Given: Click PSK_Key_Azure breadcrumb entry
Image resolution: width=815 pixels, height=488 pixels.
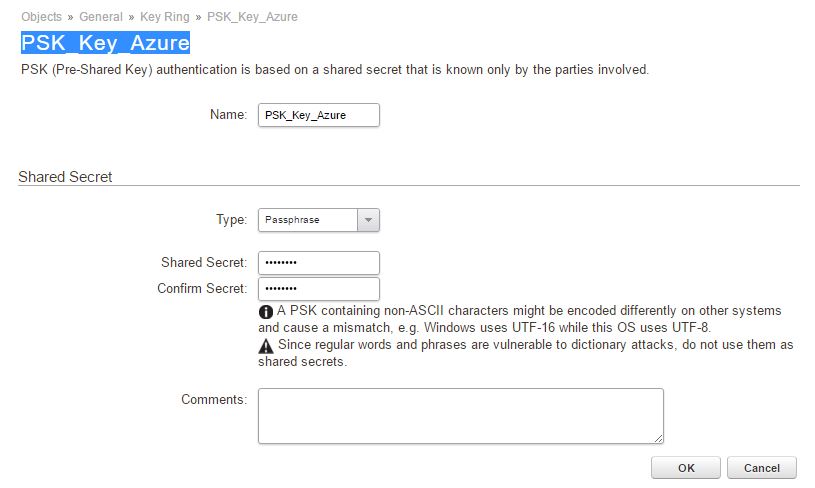Looking at the screenshot, I should [x=252, y=17].
